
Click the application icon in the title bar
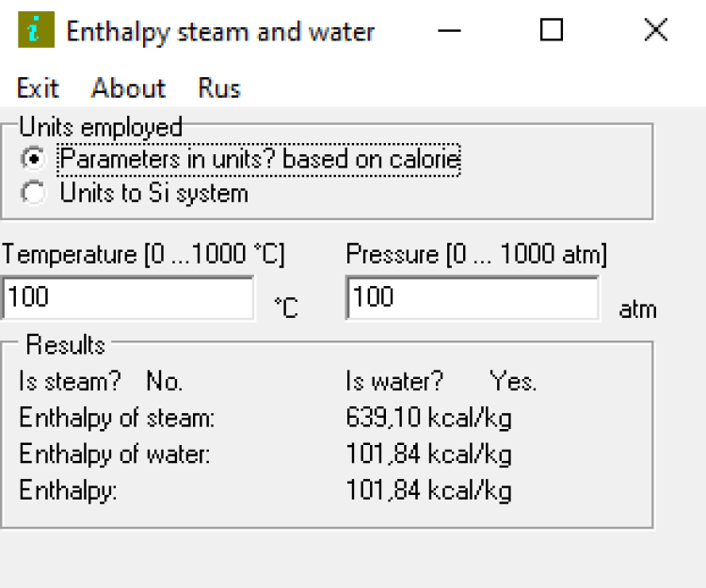coord(35,31)
